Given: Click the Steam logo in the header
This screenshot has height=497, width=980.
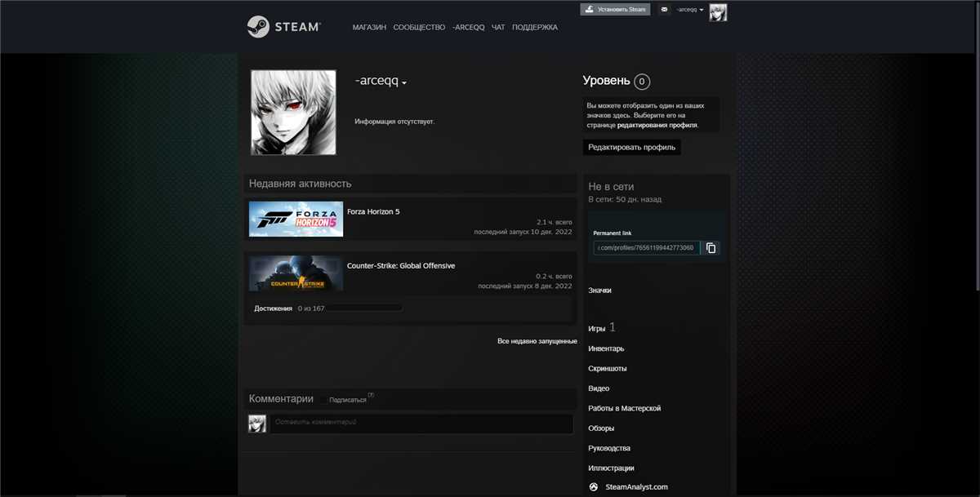Looking at the screenshot, I should (283, 27).
